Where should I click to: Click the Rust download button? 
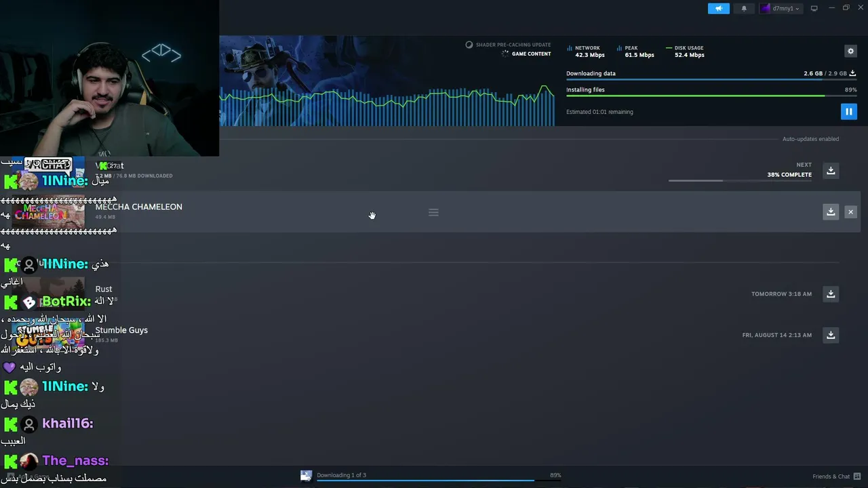[x=831, y=294]
